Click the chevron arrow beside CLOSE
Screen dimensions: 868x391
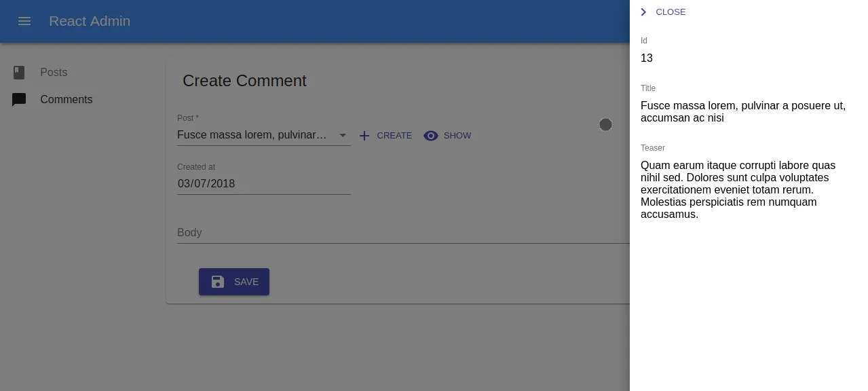pyautogui.click(x=643, y=12)
